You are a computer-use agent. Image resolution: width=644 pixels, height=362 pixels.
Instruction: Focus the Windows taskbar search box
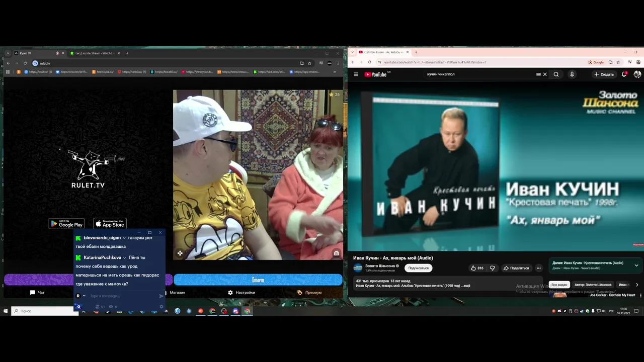(45, 311)
